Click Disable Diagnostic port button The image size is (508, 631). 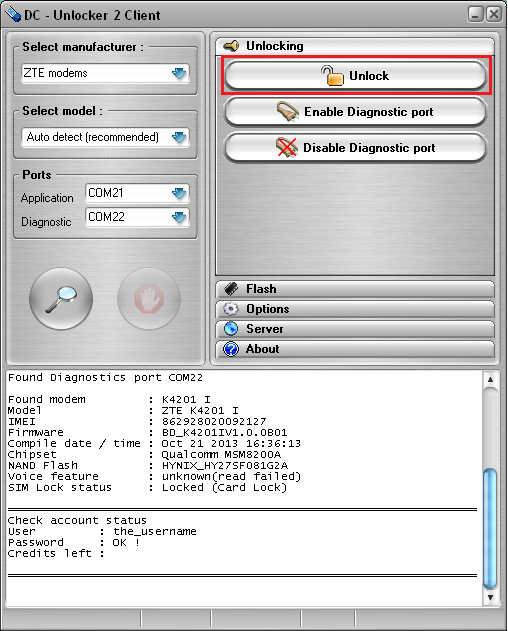point(355,148)
